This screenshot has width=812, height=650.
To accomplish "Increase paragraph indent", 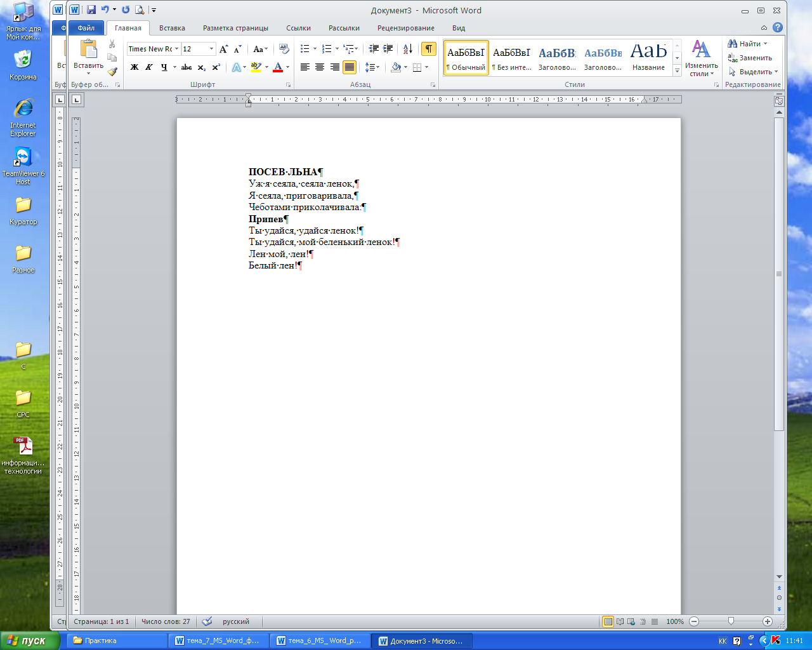I will (388, 49).
